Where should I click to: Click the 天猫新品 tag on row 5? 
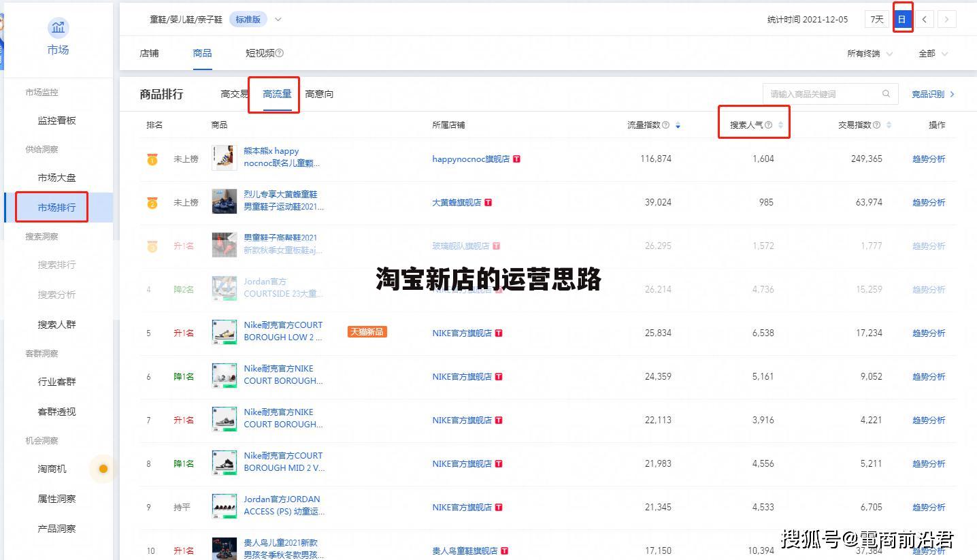pyautogui.click(x=367, y=332)
